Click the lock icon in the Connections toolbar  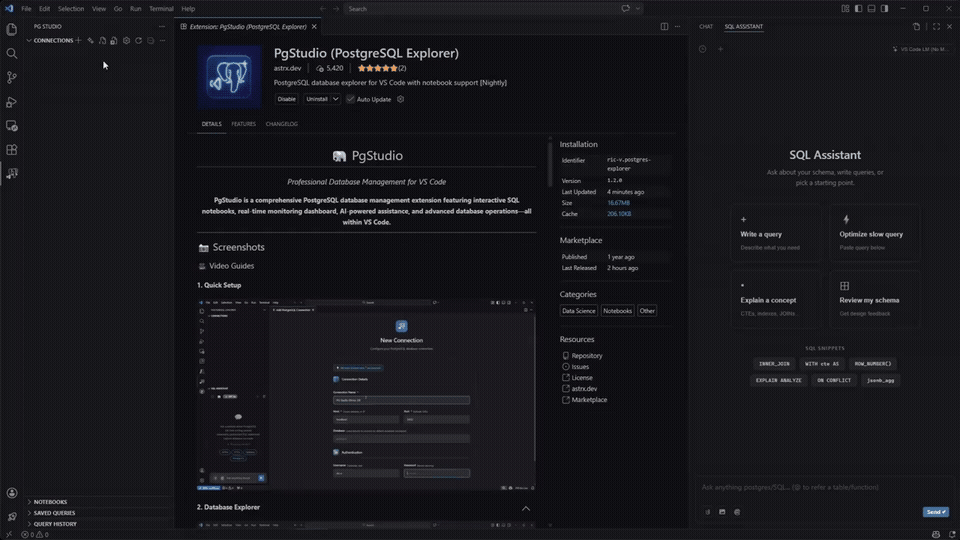[x=114, y=40]
